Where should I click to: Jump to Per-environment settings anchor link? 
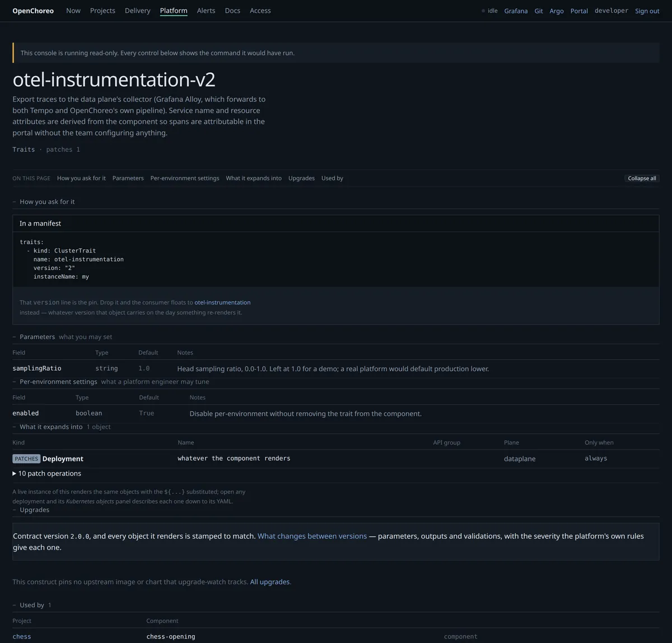(x=185, y=178)
